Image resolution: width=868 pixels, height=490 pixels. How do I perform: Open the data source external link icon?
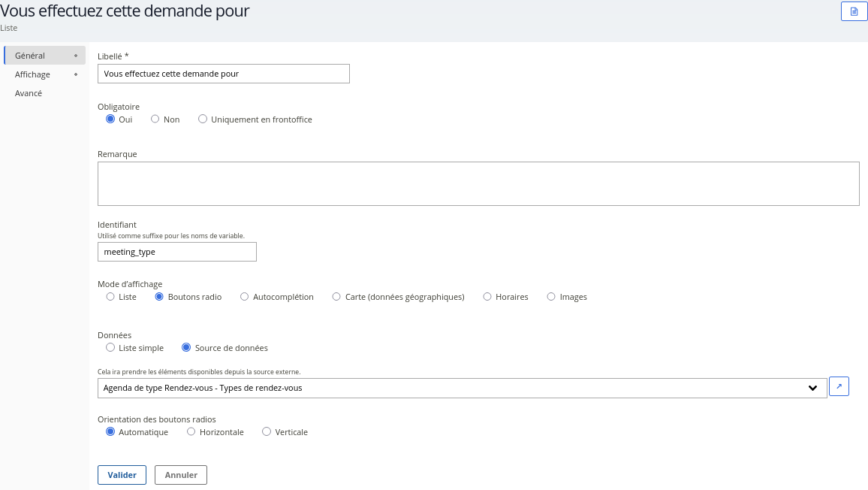(x=839, y=387)
